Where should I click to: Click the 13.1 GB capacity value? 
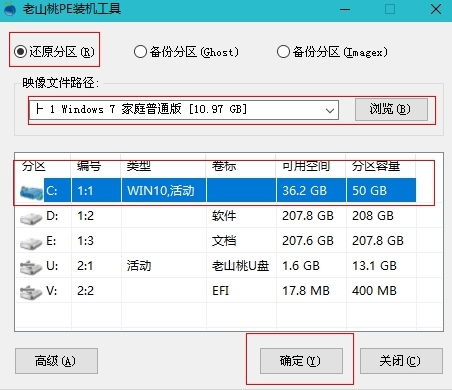374,266
